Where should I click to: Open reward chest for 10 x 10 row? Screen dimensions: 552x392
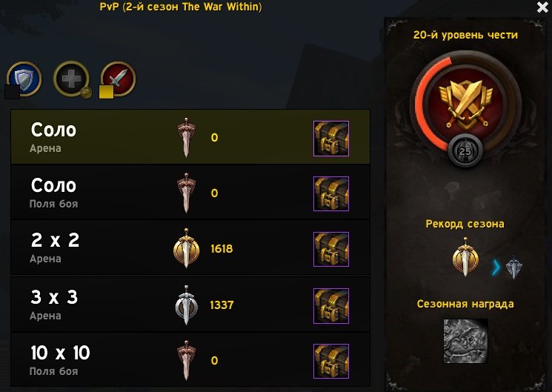click(331, 361)
